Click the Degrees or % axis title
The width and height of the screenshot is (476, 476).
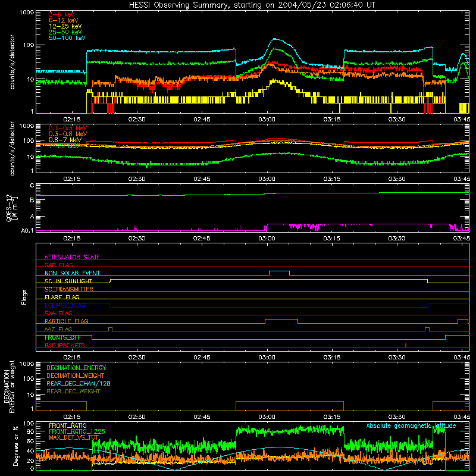(15, 446)
